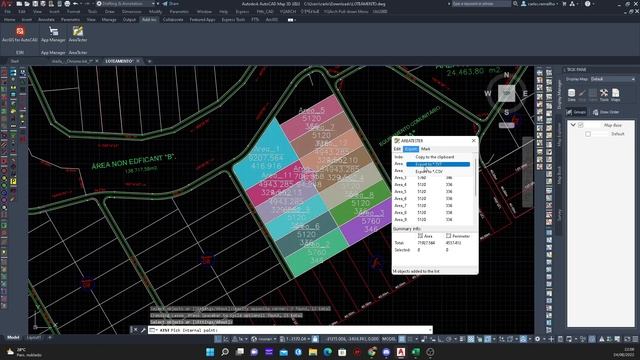The image size is (640, 360).
Task: Open the Edit menu in AreaTester window
Action: [x=397, y=149]
